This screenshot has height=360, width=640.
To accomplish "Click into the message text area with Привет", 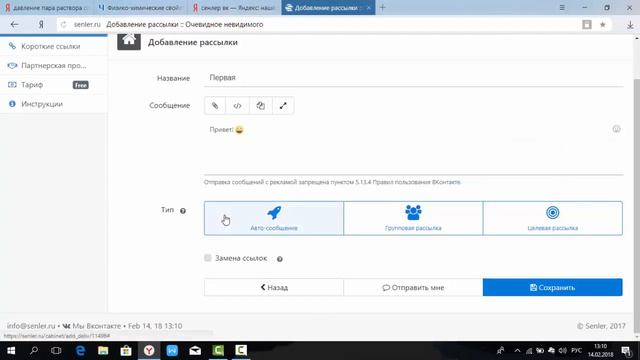I will coord(413,147).
